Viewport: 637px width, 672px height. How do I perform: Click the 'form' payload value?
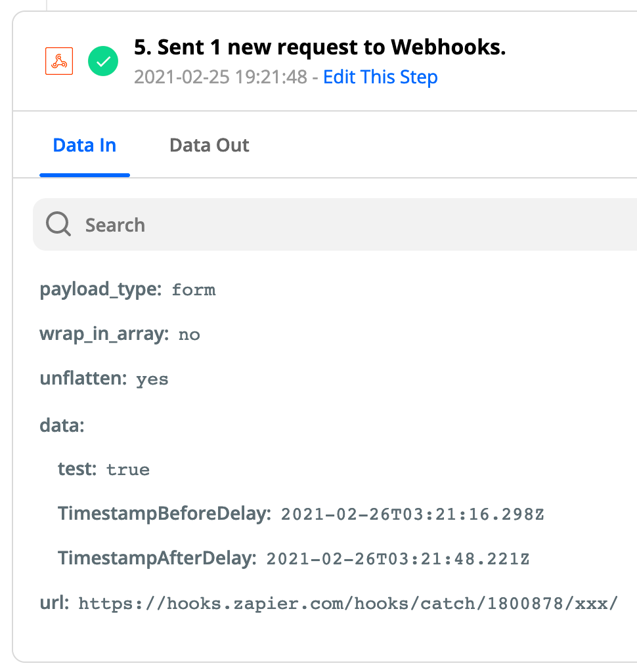point(194,290)
